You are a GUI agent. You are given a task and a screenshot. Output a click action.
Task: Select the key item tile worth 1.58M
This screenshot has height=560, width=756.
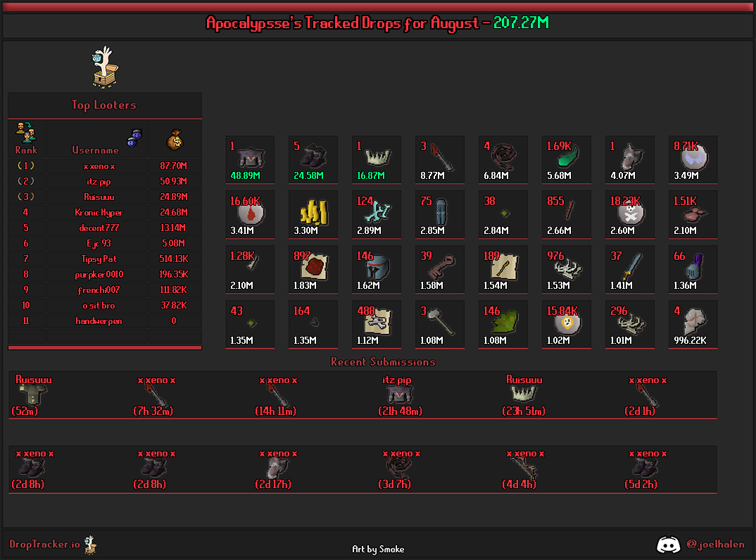click(440, 270)
